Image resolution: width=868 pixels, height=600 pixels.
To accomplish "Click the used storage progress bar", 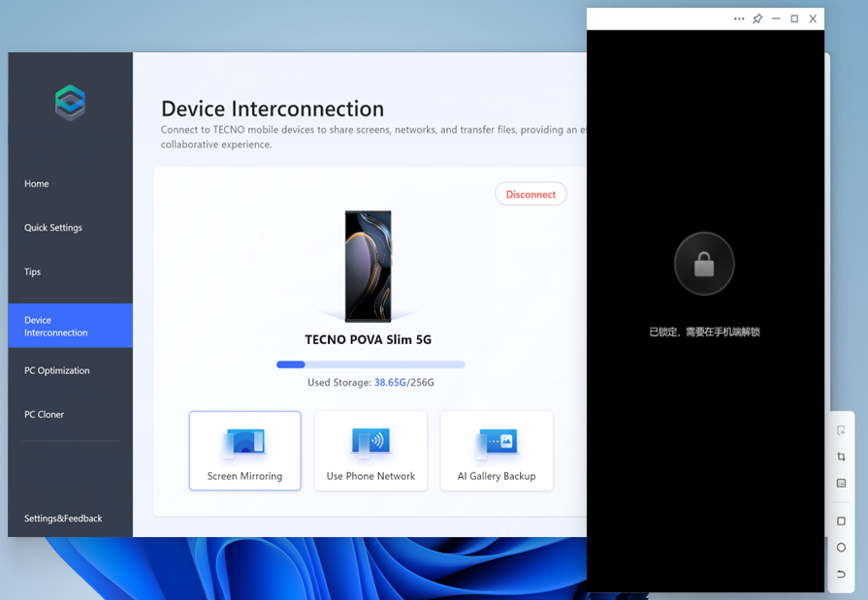I will point(370,364).
